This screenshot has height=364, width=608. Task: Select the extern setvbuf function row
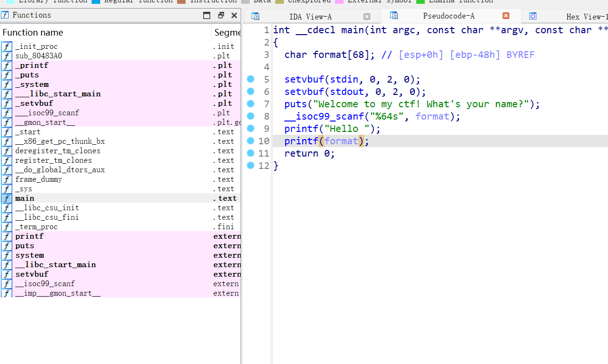coord(121,274)
